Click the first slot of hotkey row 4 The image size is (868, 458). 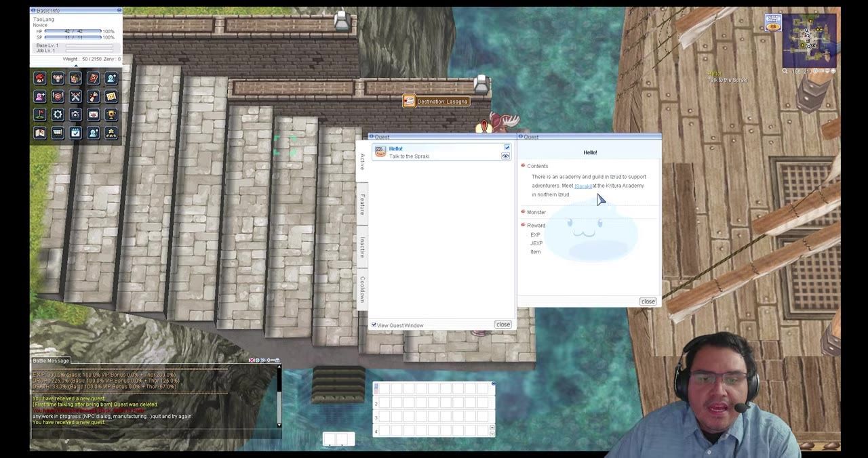tap(384, 430)
